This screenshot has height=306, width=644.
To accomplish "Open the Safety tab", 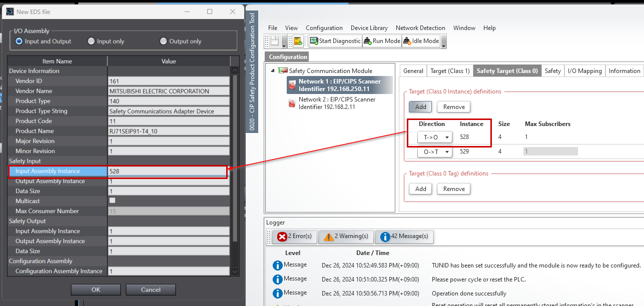I will (x=552, y=71).
